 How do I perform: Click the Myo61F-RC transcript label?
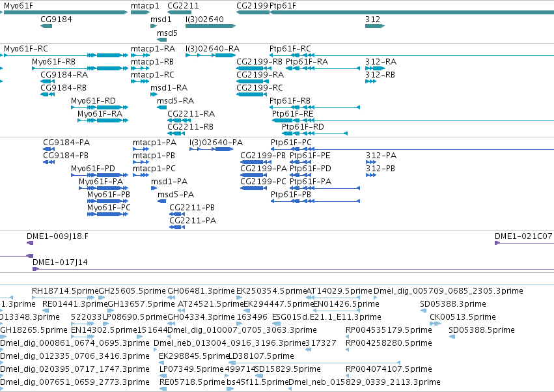[26, 48]
